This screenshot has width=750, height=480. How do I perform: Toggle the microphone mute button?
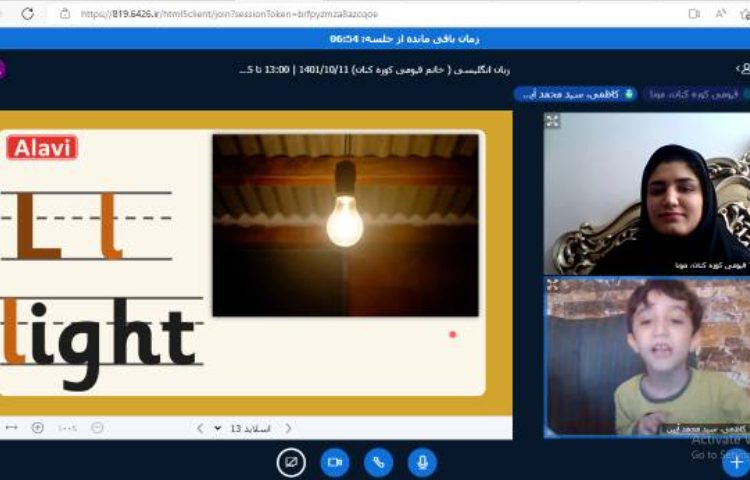click(422, 462)
